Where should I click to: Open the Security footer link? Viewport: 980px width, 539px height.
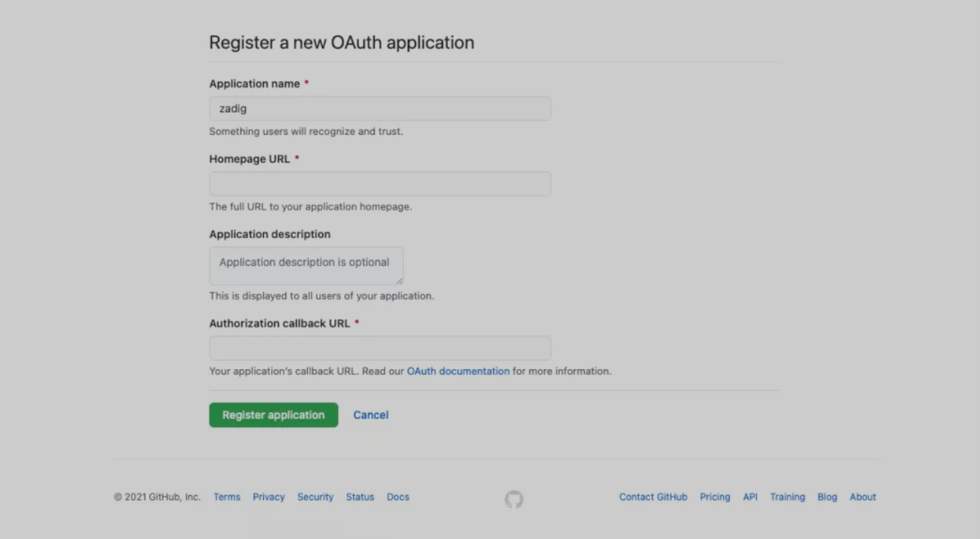click(x=315, y=497)
